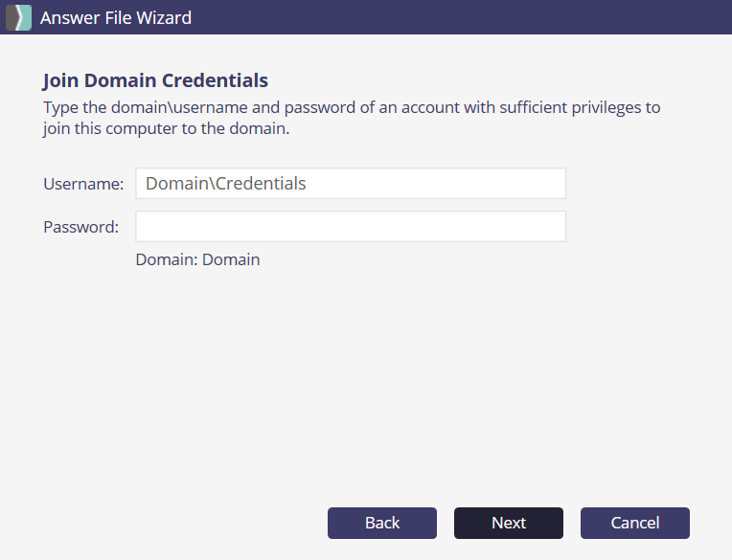Click the blank panel area above the buttons
Screen dimensions: 732x560
click(x=364, y=383)
